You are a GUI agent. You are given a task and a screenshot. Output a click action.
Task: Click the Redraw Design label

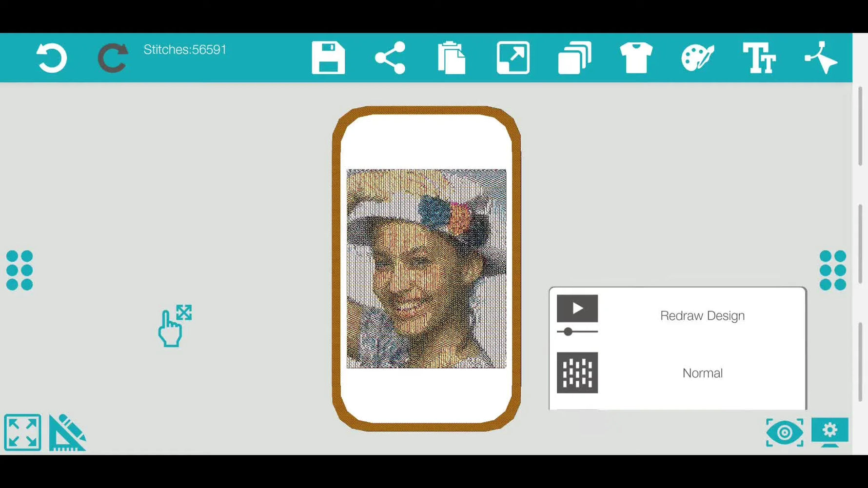coord(702,316)
